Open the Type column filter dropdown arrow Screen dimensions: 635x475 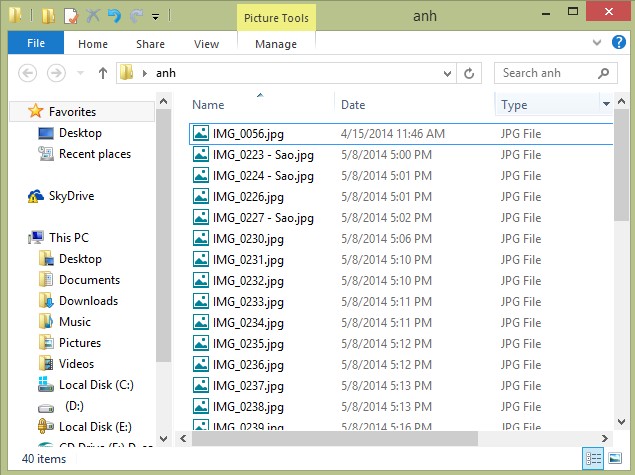click(x=606, y=104)
